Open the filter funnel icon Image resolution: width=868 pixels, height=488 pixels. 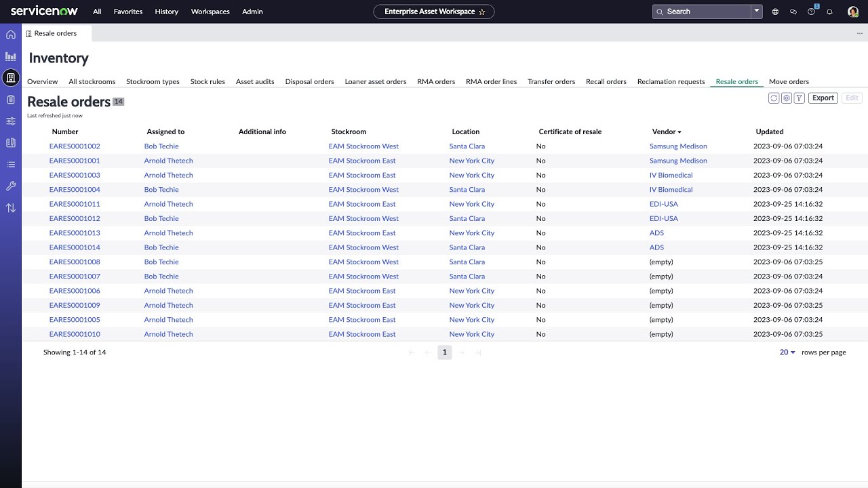point(800,98)
